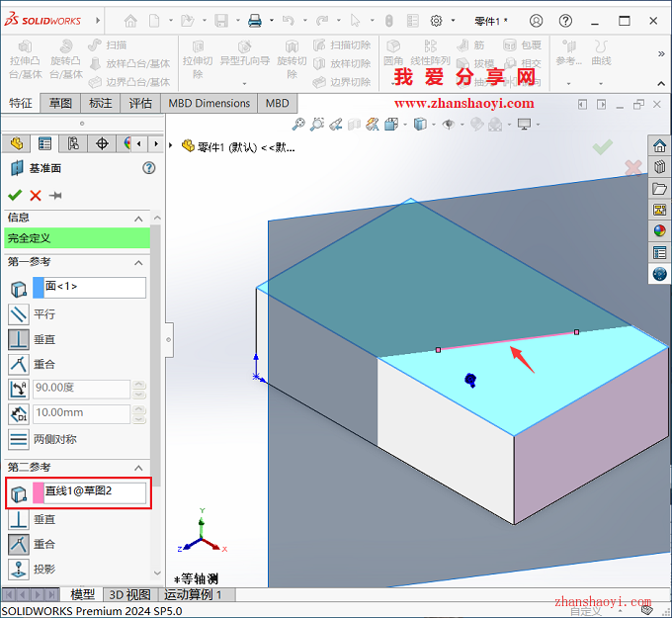This screenshot has height=618, width=672.
Task: Select the 直线1@草图2 second reference field
Action: [x=90, y=492]
